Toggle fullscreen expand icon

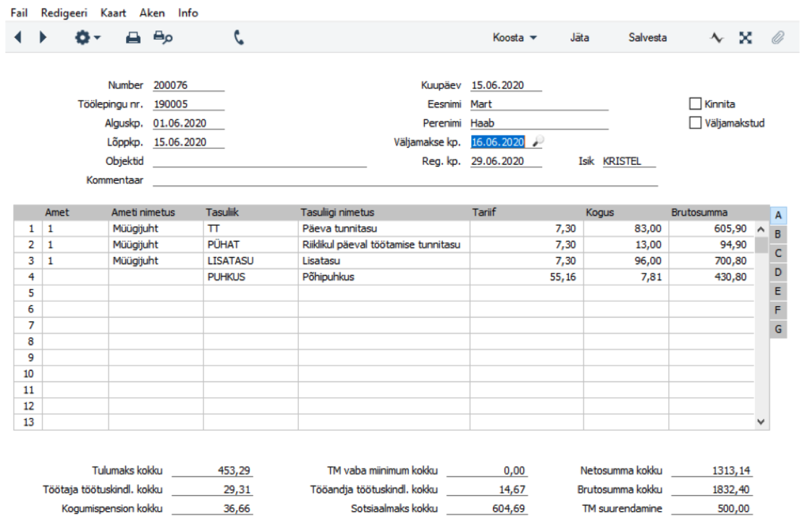point(746,38)
